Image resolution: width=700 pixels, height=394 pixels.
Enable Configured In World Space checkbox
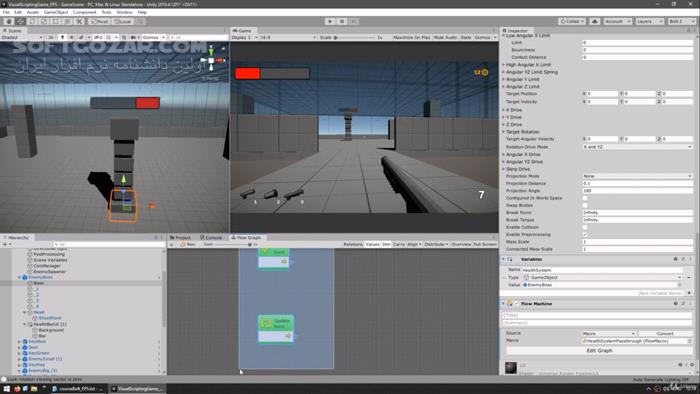[x=585, y=198]
